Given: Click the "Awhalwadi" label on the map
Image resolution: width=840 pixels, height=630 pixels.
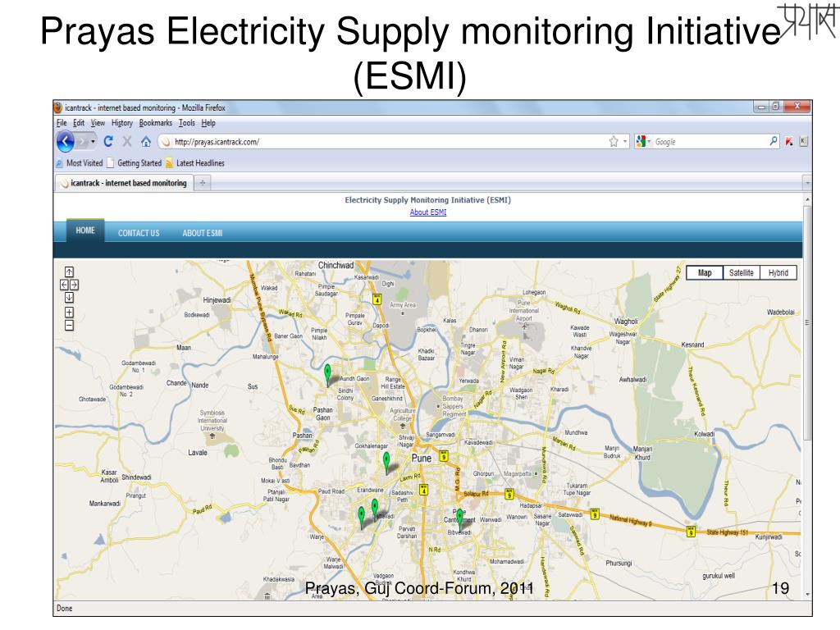Looking at the screenshot, I should [x=632, y=380].
